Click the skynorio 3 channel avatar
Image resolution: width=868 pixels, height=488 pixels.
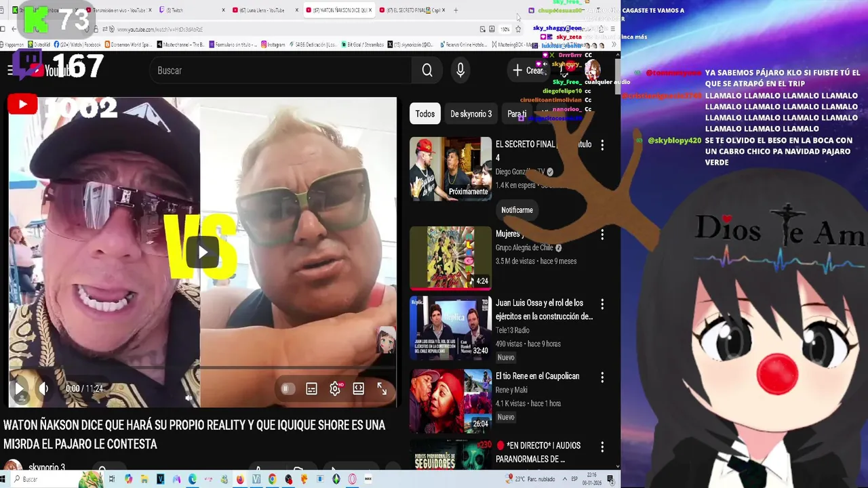pyautogui.click(x=12, y=466)
